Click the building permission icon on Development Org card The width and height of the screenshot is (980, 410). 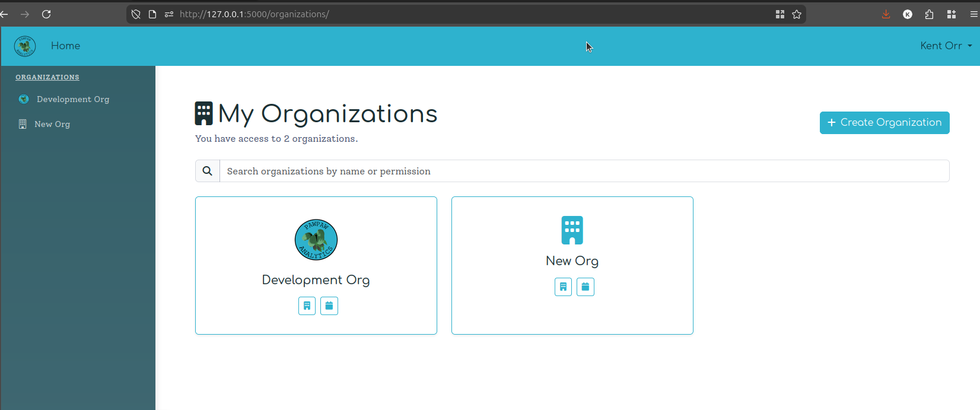(307, 306)
